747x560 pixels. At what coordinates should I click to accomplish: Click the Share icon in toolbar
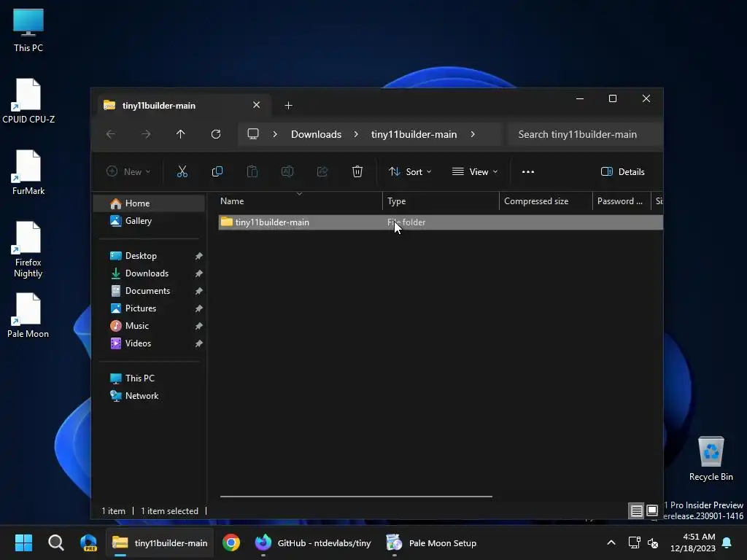322,171
